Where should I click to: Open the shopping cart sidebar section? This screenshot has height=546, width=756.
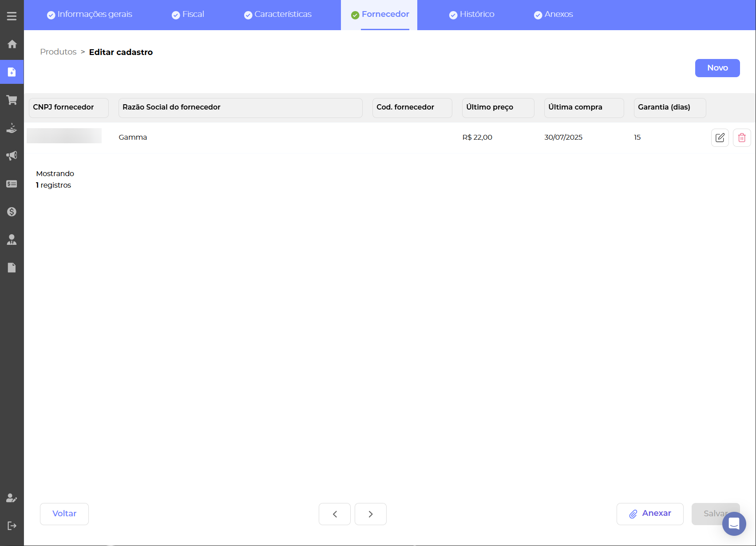[12, 100]
